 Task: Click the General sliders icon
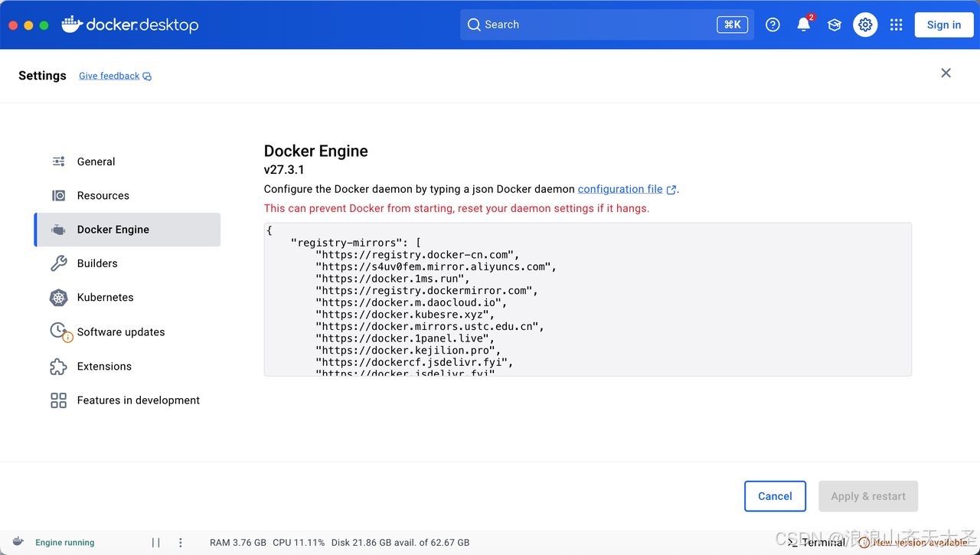click(59, 162)
